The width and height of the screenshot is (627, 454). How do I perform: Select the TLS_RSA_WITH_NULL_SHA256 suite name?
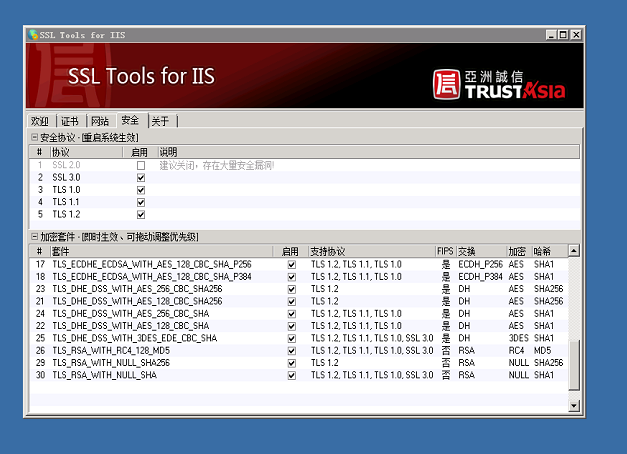111,363
